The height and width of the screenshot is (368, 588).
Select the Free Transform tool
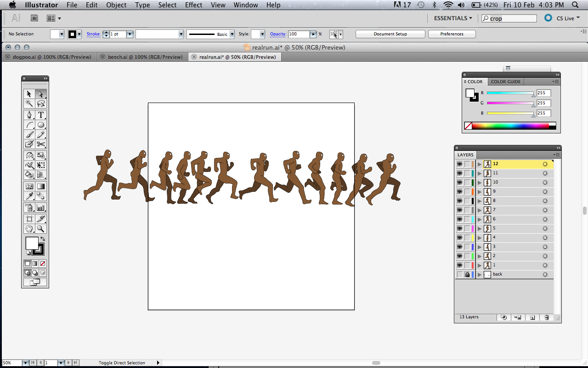click(x=41, y=165)
